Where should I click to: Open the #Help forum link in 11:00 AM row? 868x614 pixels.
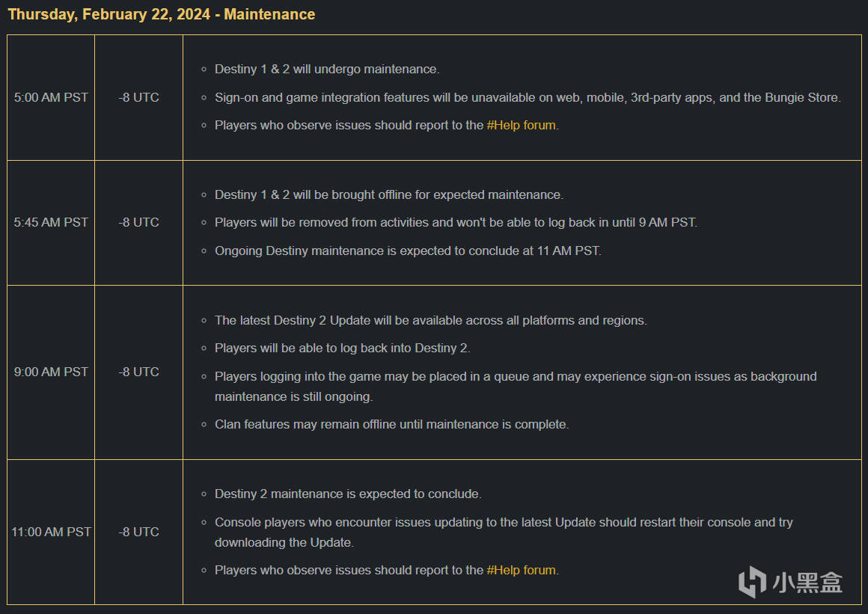pos(521,570)
